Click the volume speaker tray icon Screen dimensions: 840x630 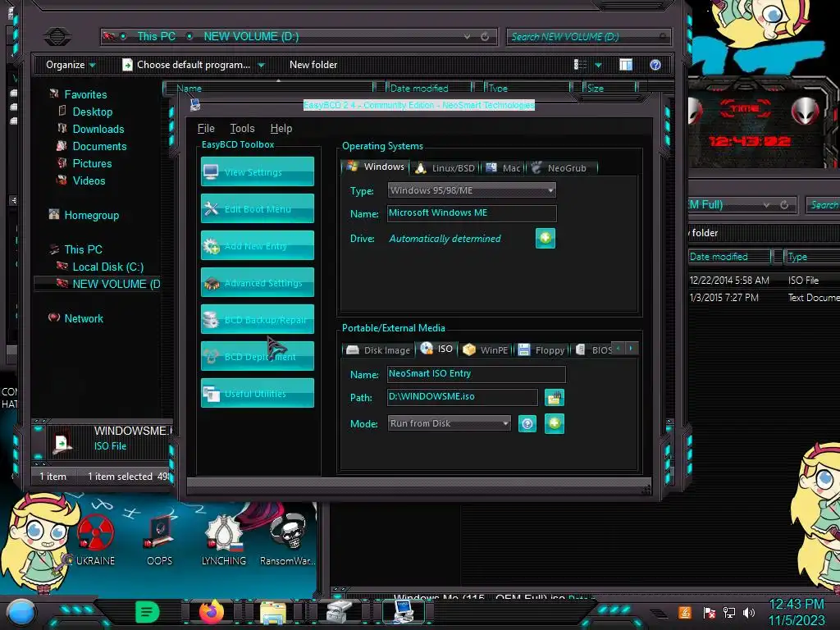pyautogui.click(x=749, y=612)
